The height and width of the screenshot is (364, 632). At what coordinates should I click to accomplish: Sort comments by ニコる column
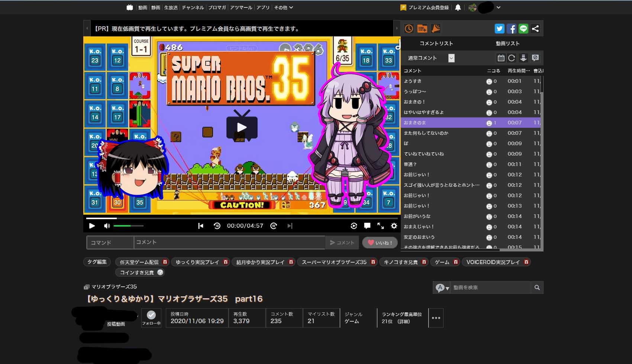point(494,71)
